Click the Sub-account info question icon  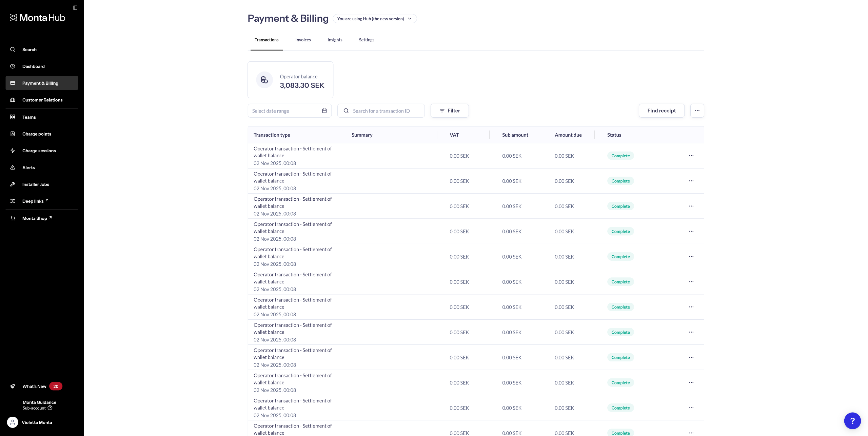click(x=50, y=408)
